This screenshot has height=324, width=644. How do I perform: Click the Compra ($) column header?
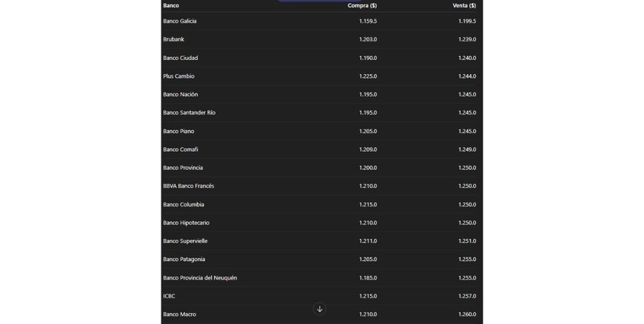(x=362, y=5)
